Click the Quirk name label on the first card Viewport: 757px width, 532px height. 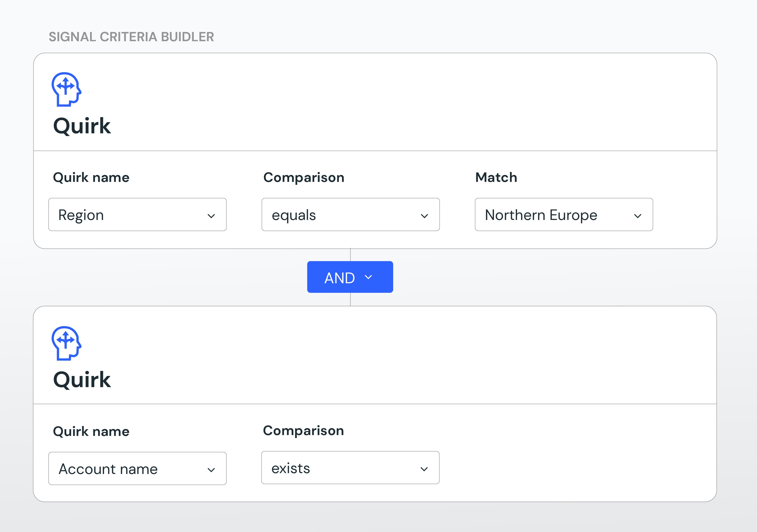(x=91, y=177)
